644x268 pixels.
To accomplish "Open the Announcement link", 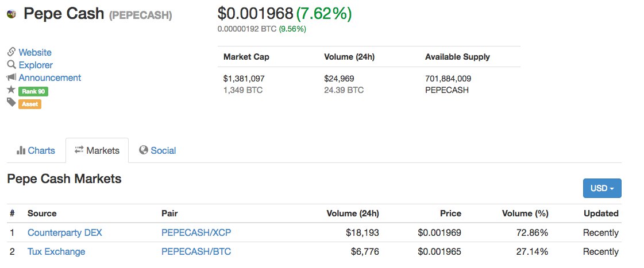I will [50, 77].
